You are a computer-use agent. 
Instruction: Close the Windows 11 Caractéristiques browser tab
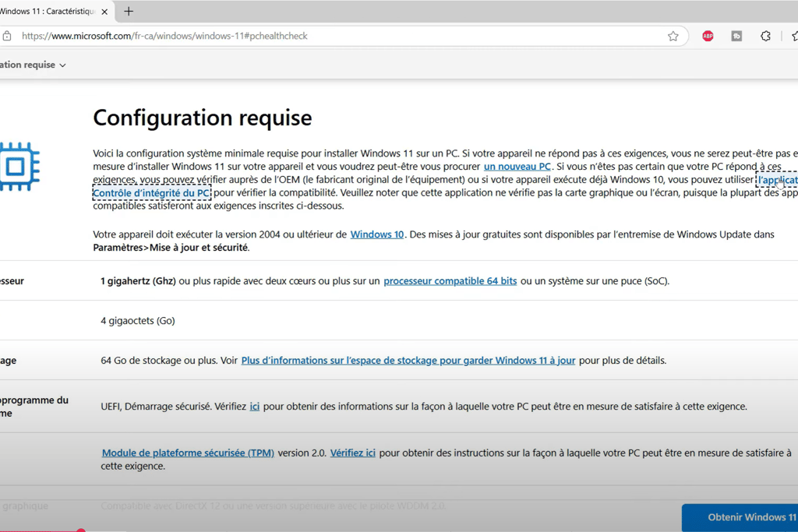click(105, 12)
